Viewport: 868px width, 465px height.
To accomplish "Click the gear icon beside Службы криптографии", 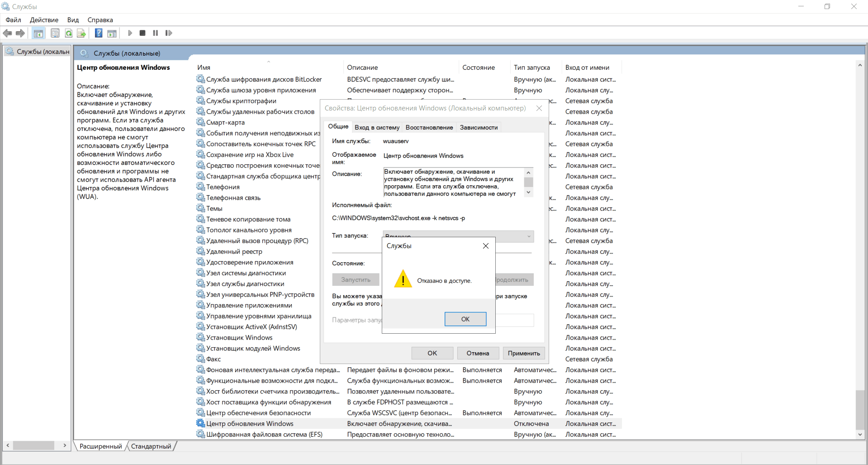I will 200,101.
